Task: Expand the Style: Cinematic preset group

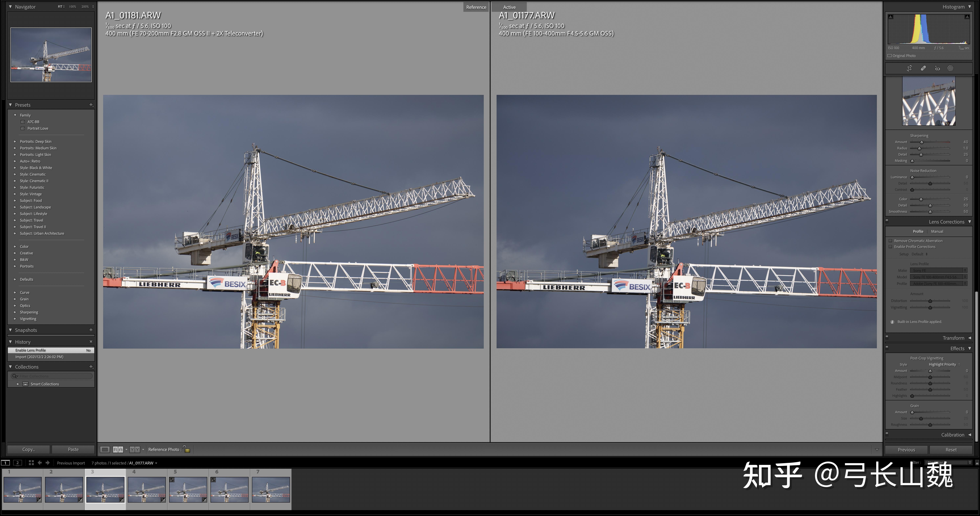Action: point(15,174)
